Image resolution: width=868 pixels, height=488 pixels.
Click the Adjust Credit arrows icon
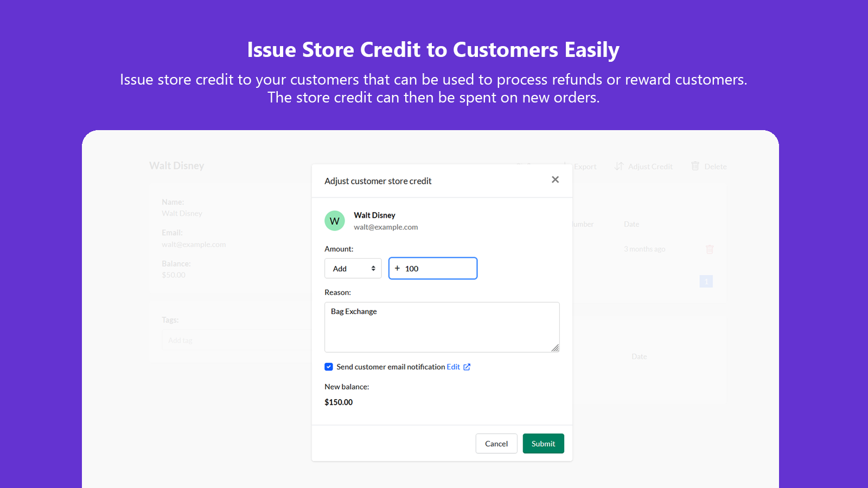[619, 166]
